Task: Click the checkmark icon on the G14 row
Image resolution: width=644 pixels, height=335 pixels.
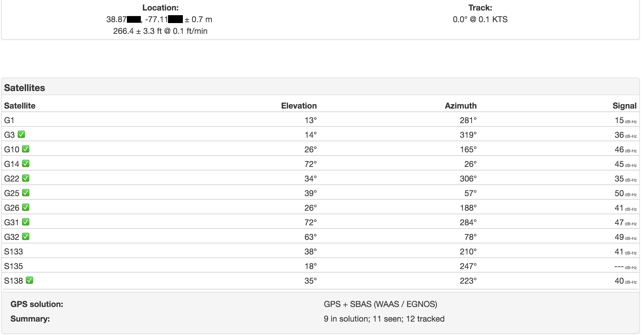Action: coord(26,164)
